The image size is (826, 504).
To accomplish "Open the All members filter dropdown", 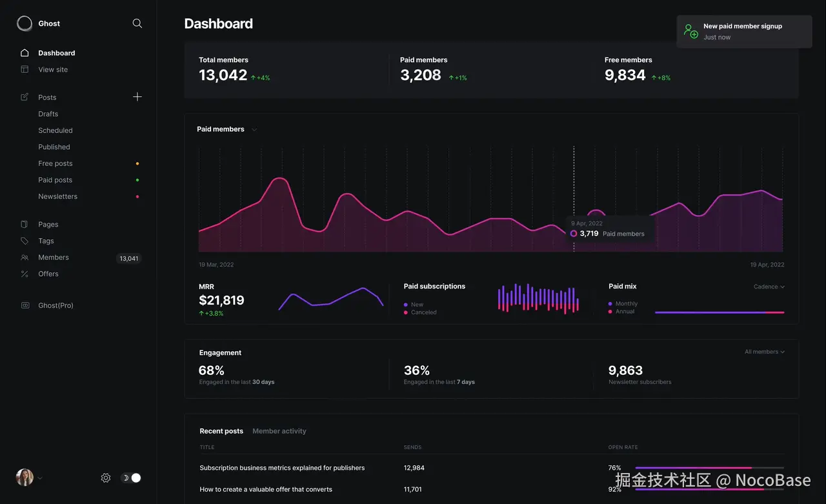I will tap(765, 352).
